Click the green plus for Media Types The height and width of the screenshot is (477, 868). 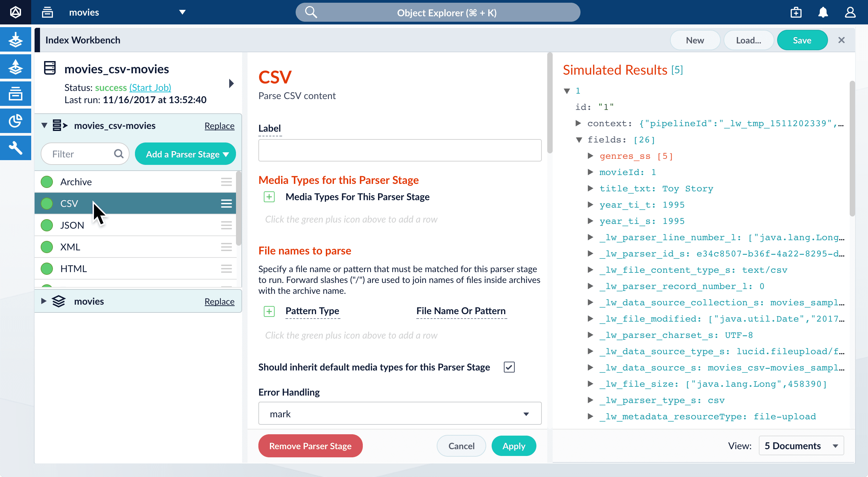[x=269, y=197]
